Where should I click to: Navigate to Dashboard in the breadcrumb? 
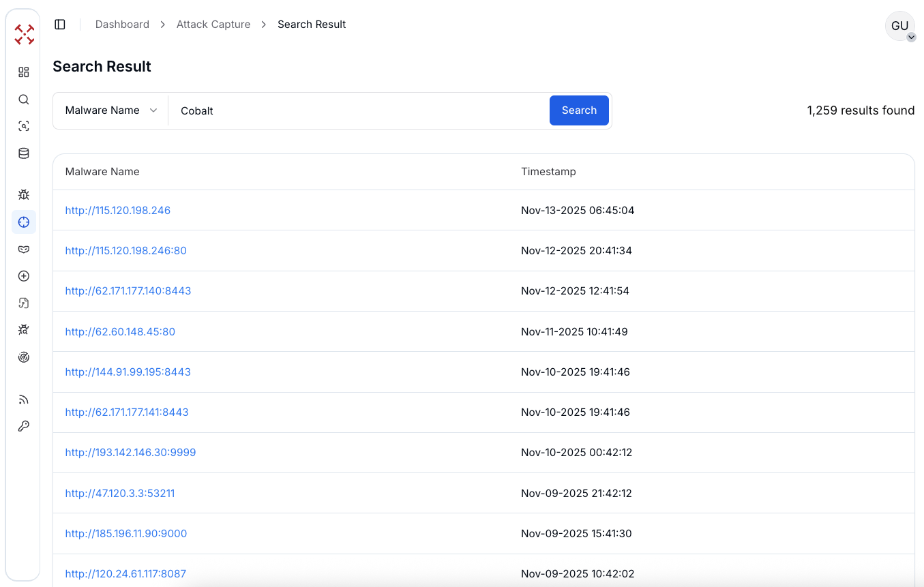tap(122, 24)
